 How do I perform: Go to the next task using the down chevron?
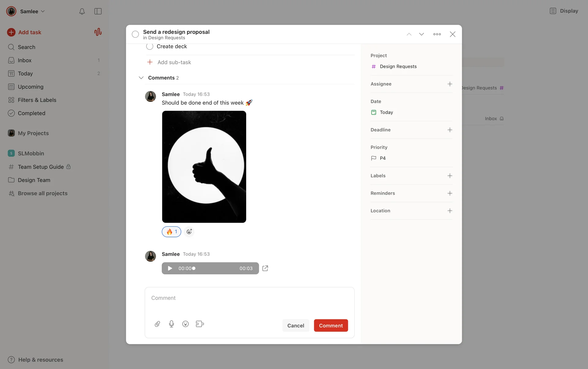421,34
